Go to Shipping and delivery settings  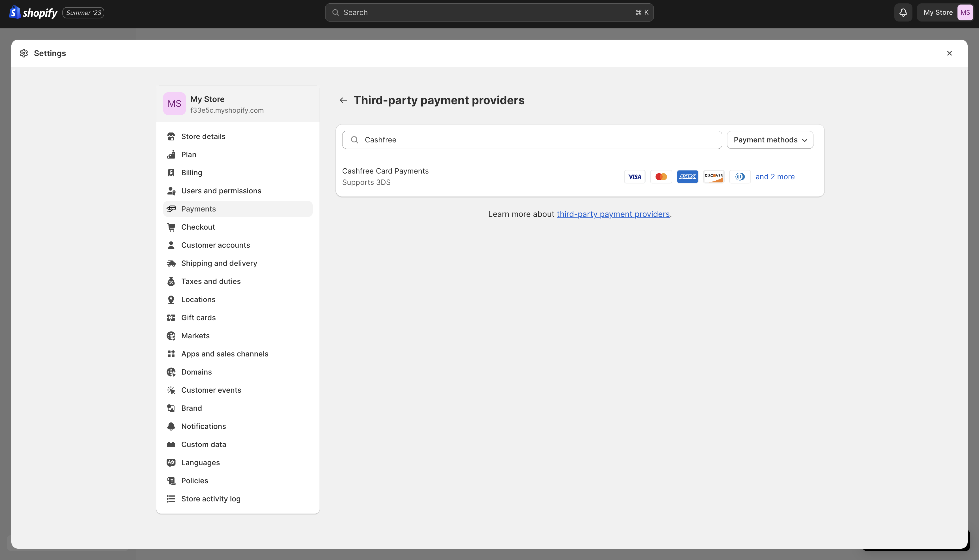click(x=219, y=263)
